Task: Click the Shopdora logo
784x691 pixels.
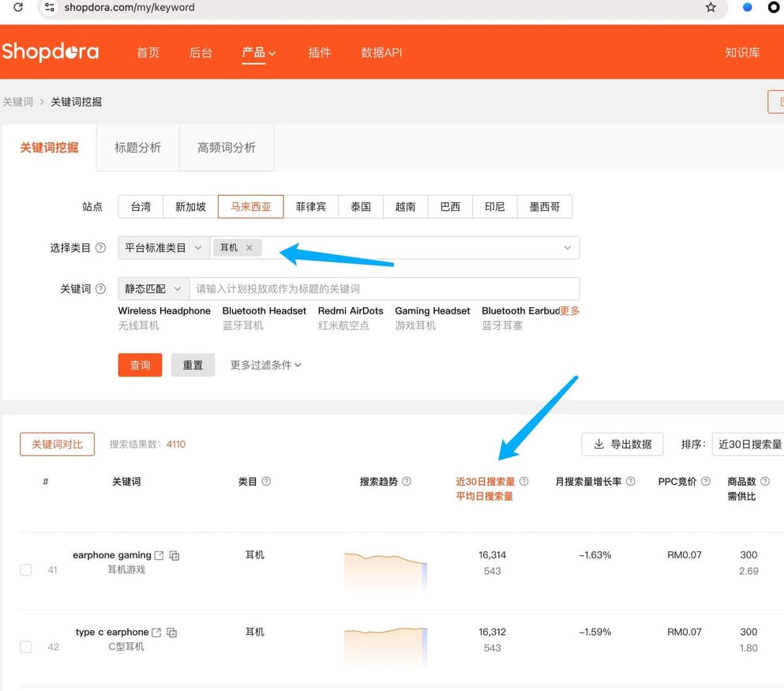Action: [x=51, y=52]
